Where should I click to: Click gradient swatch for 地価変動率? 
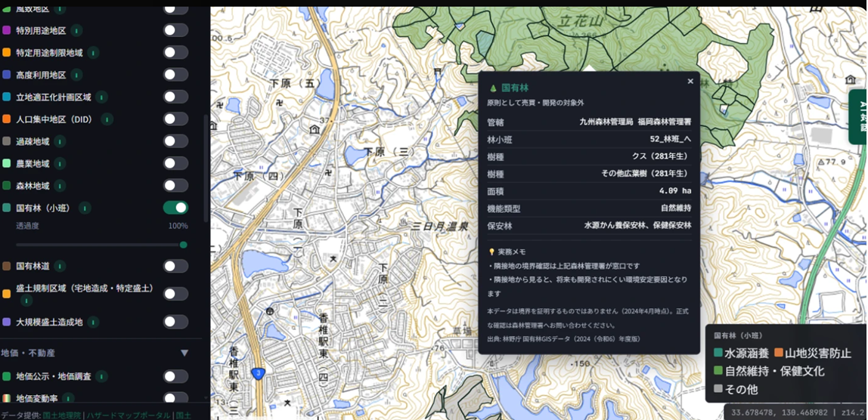click(7, 398)
